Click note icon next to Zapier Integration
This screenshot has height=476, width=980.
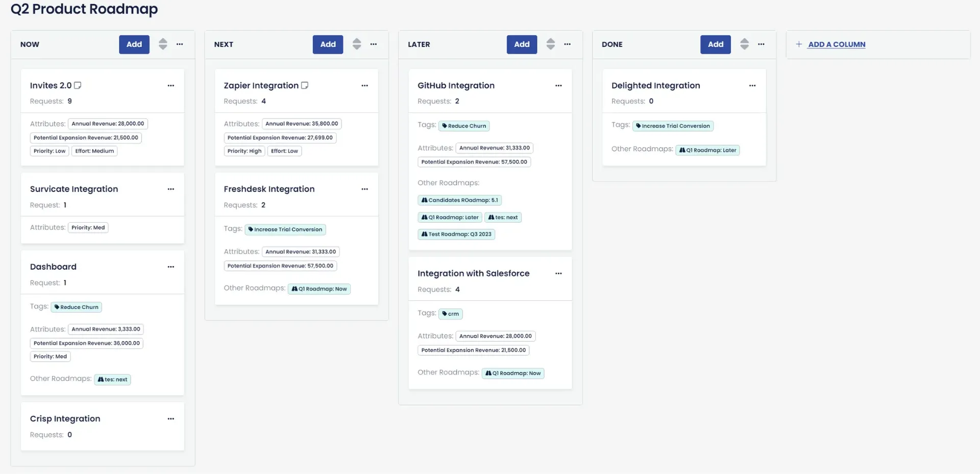pyautogui.click(x=305, y=85)
